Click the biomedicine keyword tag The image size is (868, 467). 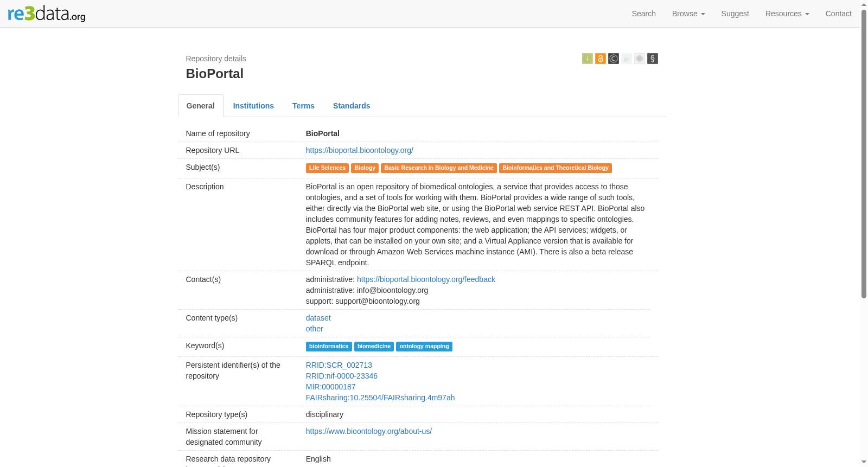[x=374, y=347]
